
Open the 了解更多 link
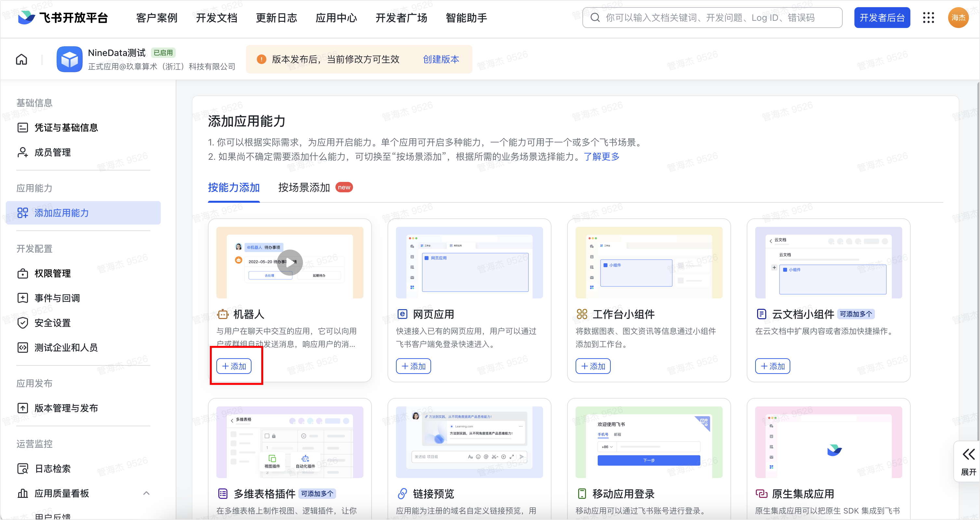pos(602,156)
